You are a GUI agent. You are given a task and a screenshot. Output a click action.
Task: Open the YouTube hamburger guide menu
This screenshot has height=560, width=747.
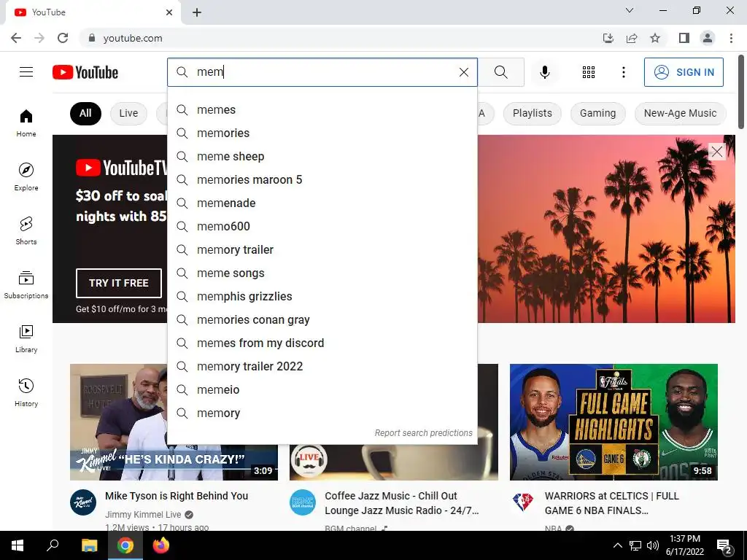pyautogui.click(x=26, y=72)
